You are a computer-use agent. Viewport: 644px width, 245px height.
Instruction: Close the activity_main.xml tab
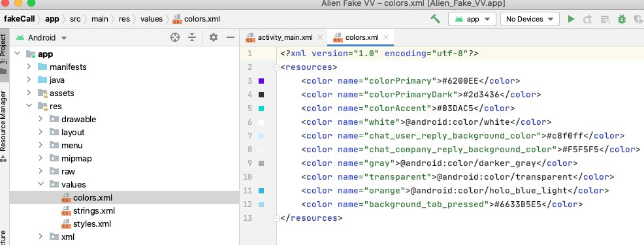click(x=320, y=37)
